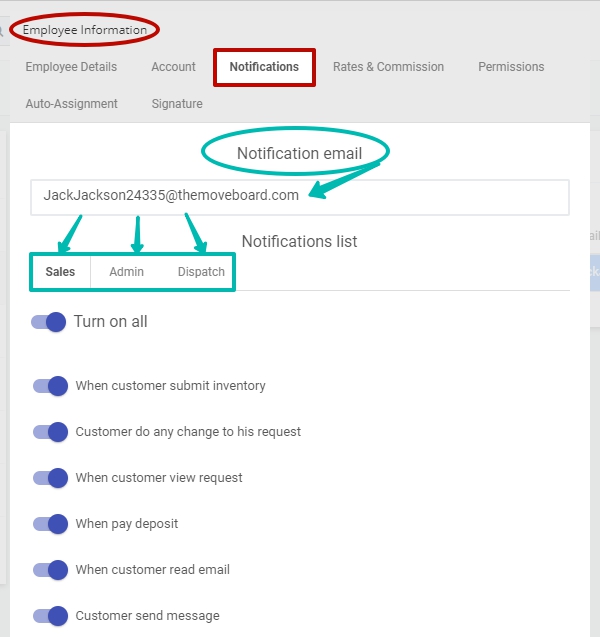This screenshot has width=600, height=637.
Task: Click the Notifications list heading
Action: 299,241
